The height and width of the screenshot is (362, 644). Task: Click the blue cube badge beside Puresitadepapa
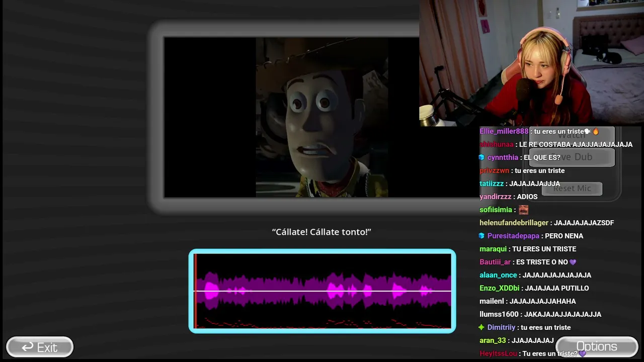(x=481, y=236)
